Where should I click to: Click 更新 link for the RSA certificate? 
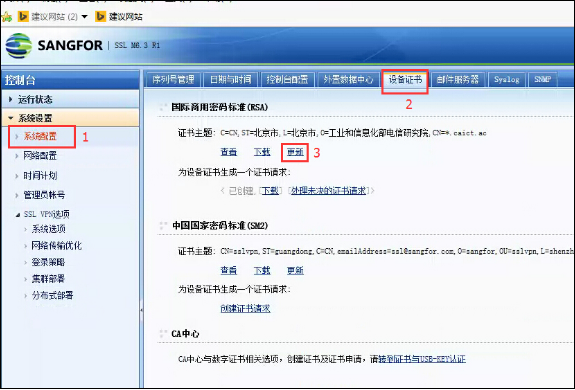[x=295, y=152]
